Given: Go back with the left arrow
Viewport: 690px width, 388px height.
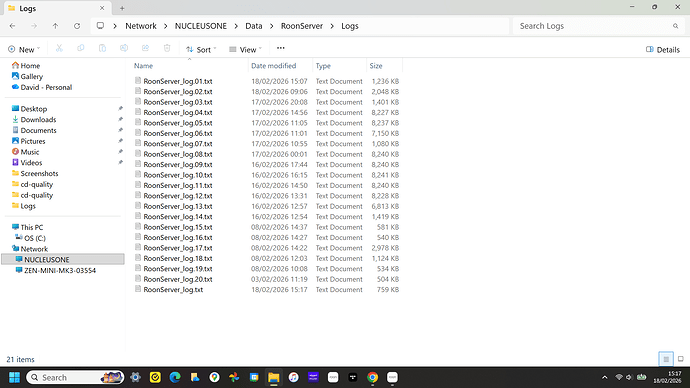Looking at the screenshot, I should coord(12,26).
